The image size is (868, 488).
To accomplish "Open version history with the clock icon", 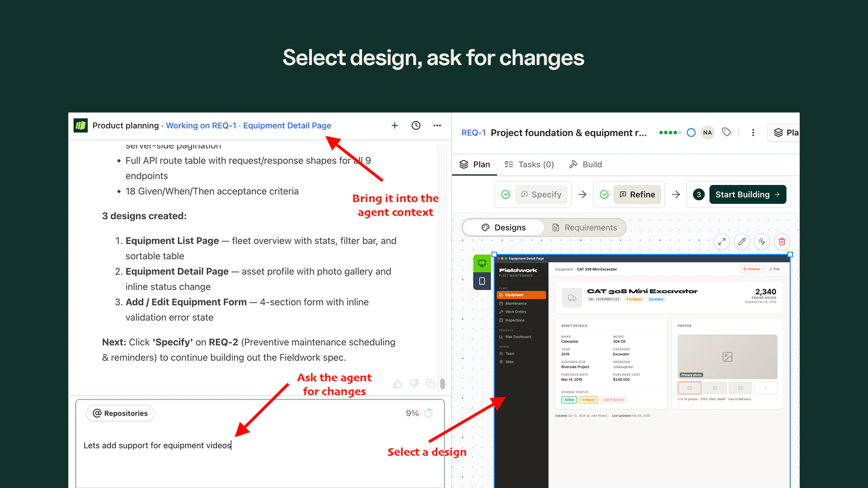I will coord(416,126).
